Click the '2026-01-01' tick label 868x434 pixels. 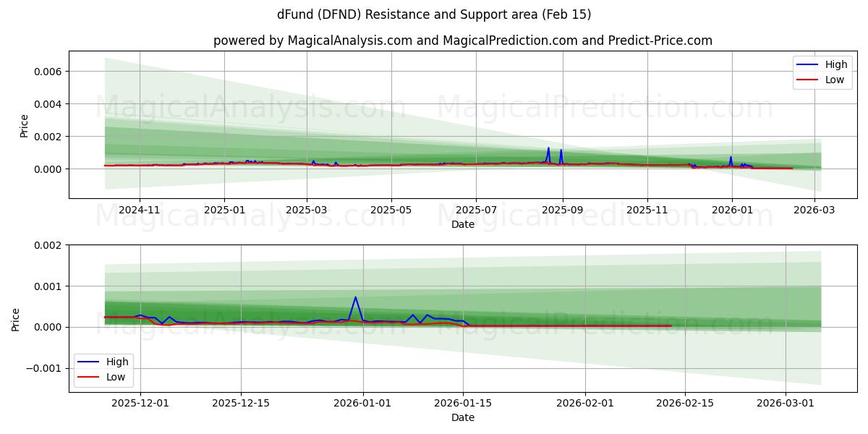[362, 403]
